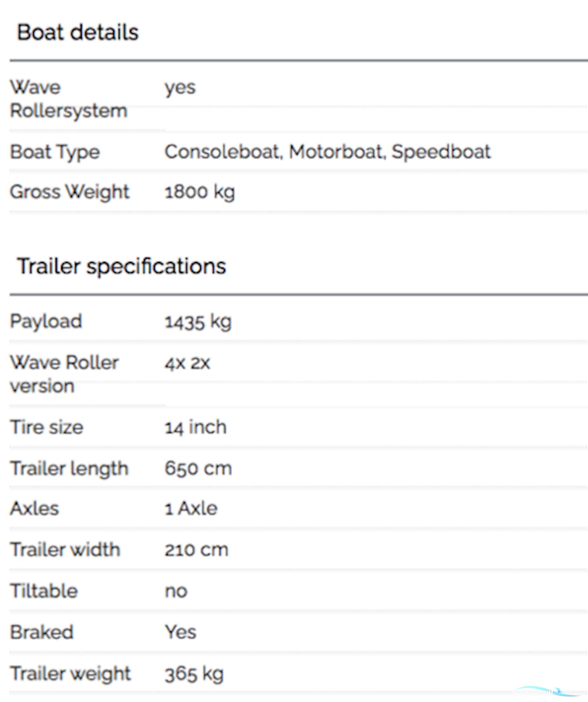Click the Braked value 'Yes'
This screenshot has width=588, height=702.
click(x=181, y=632)
